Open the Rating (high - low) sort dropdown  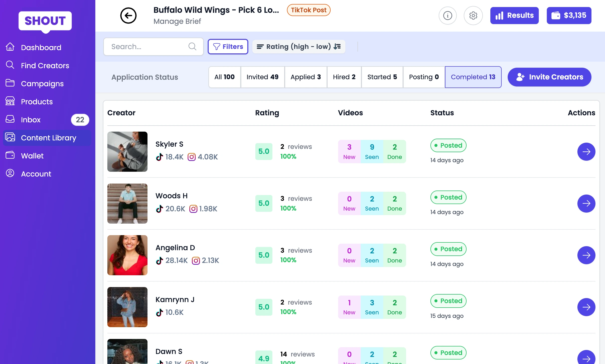pos(298,47)
